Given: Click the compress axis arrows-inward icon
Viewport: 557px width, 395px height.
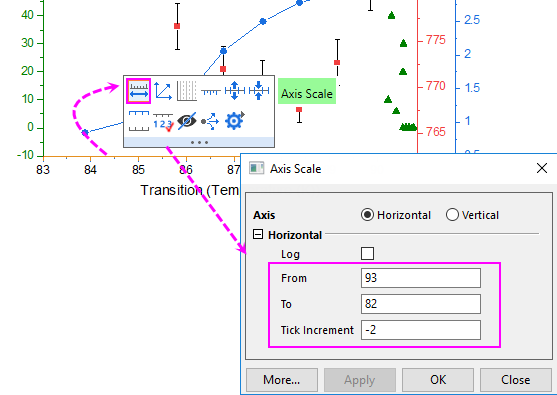Looking at the screenshot, I should click(x=259, y=91).
